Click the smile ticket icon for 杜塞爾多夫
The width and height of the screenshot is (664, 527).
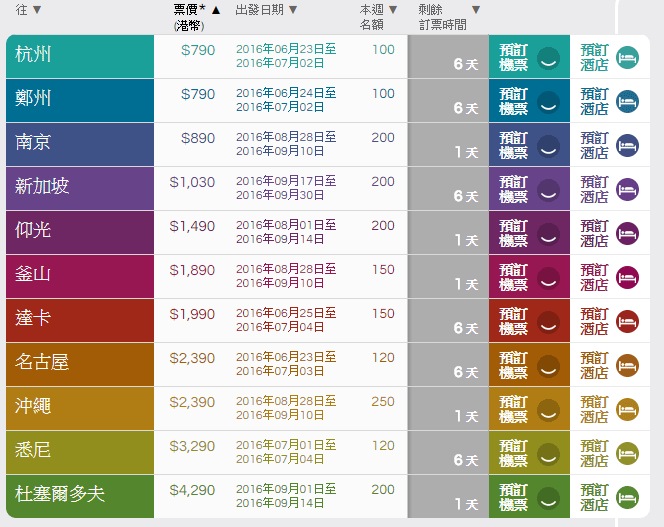point(547,498)
